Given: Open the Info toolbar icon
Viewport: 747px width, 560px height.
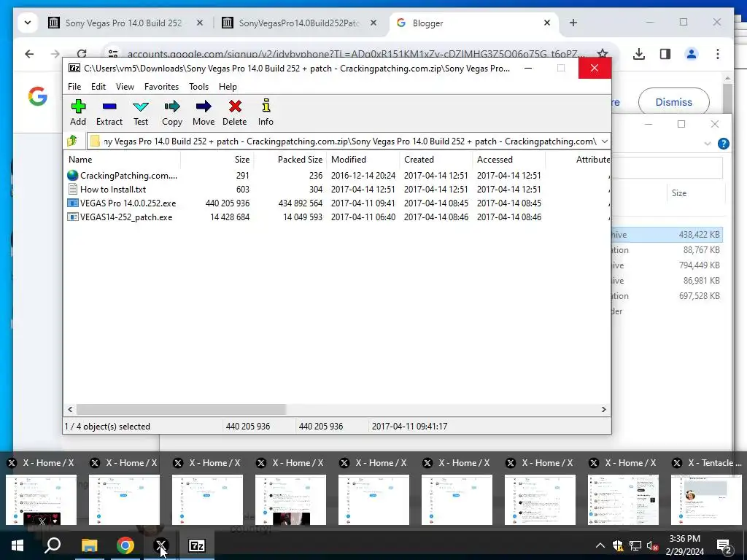Looking at the screenshot, I should [x=266, y=106].
